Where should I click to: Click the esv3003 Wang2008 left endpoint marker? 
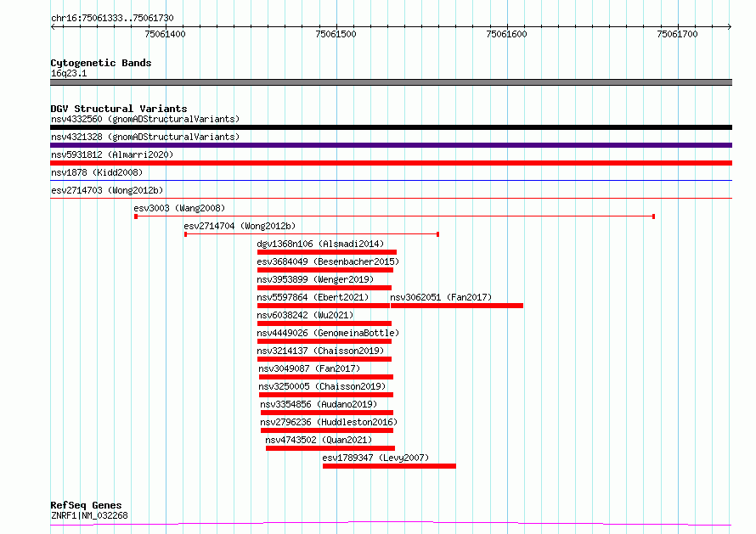point(136,216)
